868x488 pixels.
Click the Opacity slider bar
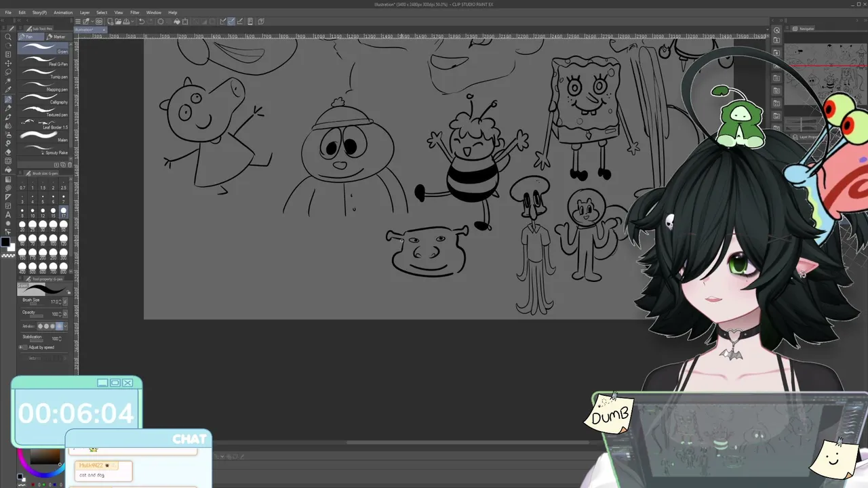point(38,314)
